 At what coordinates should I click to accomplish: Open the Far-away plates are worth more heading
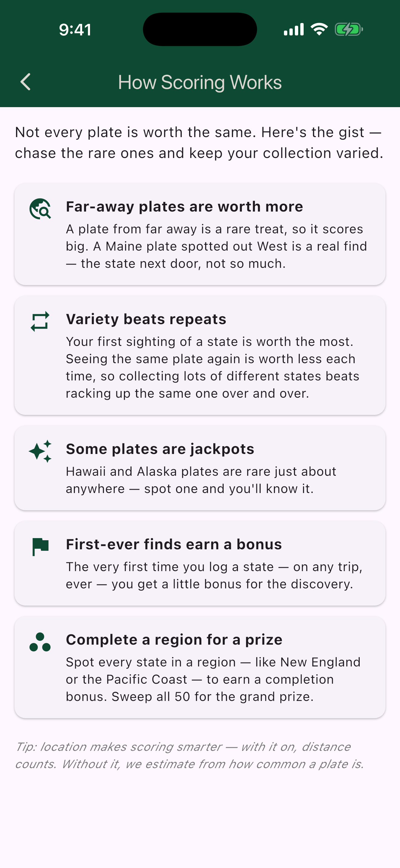click(x=185, y=206)
